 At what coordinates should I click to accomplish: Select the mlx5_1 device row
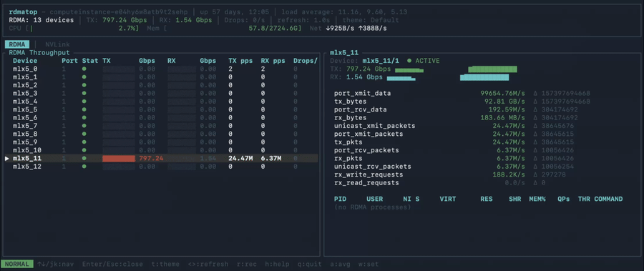click(x=162, y=77)
